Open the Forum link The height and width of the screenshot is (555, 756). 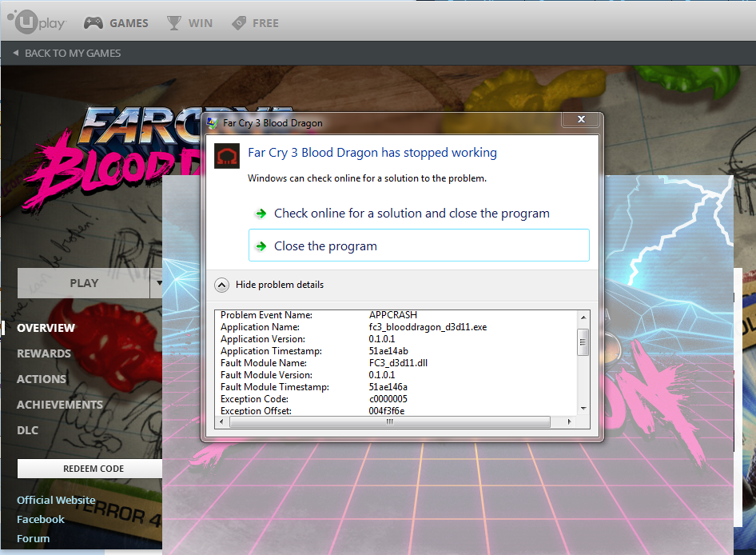pos(34,538)
